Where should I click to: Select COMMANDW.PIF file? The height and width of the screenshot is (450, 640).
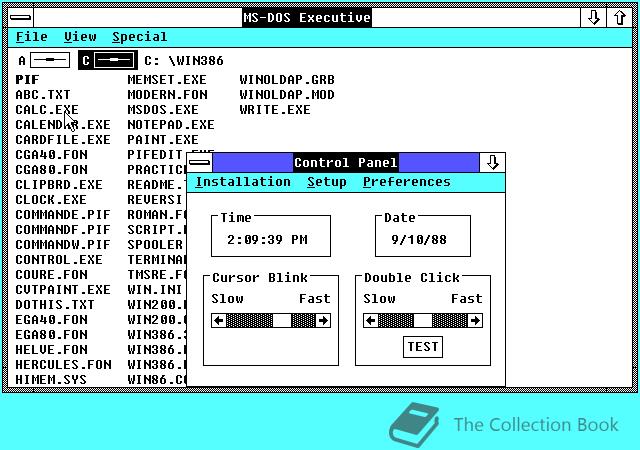pos(63,245)
